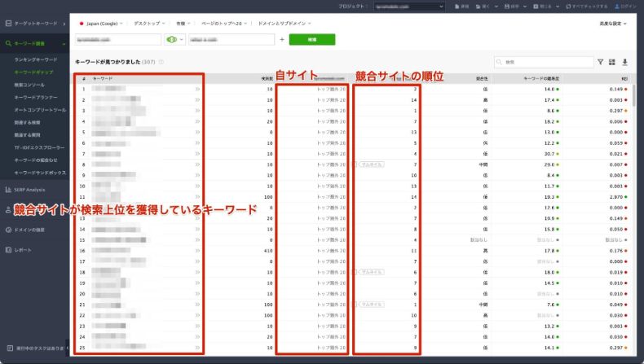
Task: Expand the arrow next to 保存
Action: [x=525, y=7]
